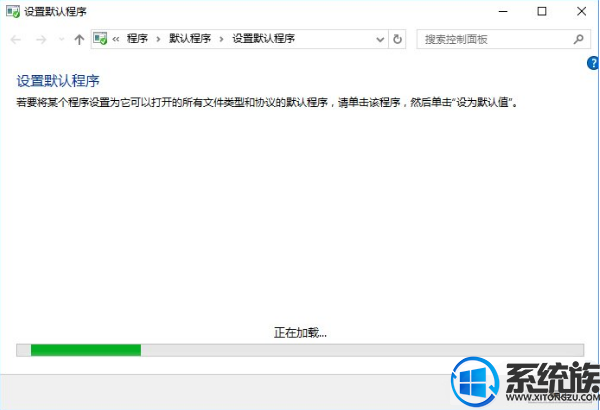Click the 正在加载... status text
600x410 pixels.
click(300, 333)
